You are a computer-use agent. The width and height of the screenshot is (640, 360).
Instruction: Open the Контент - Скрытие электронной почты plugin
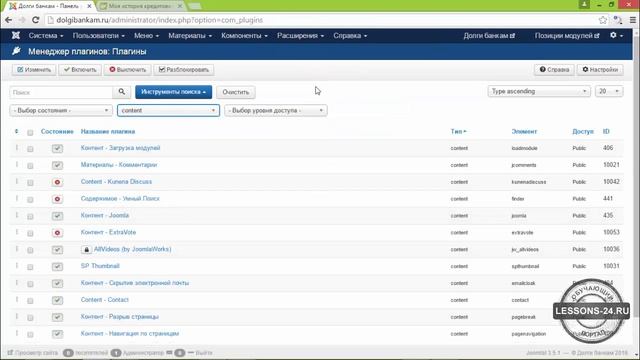(x=135, y=283)
